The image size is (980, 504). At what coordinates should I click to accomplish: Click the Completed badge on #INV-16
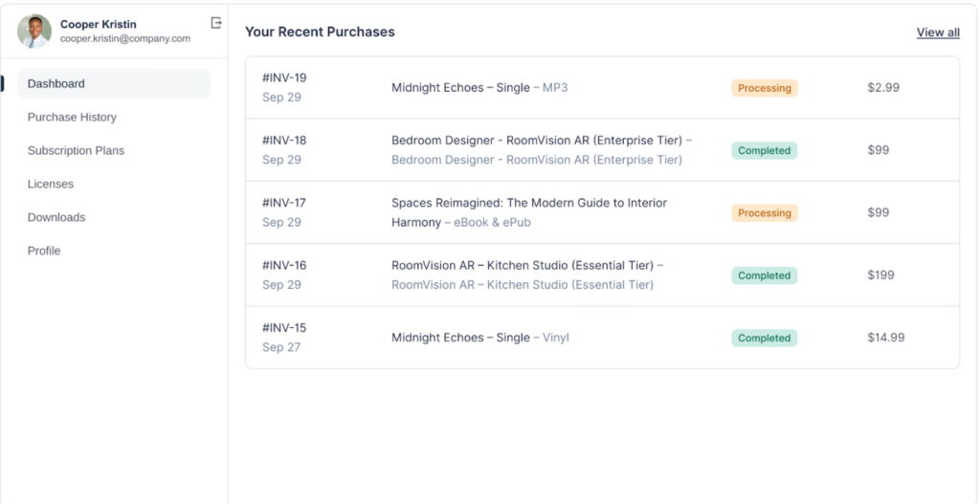764,275
